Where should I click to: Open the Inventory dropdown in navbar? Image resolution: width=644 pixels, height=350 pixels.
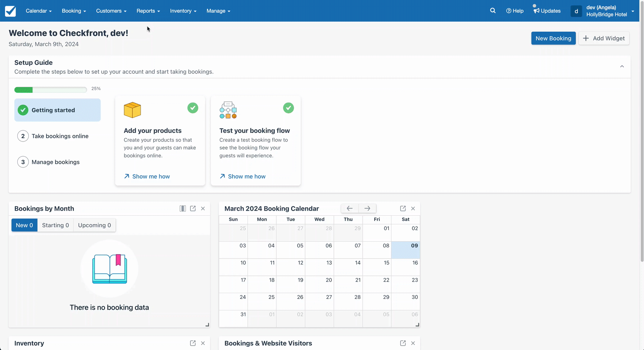(x=183, y=11)
